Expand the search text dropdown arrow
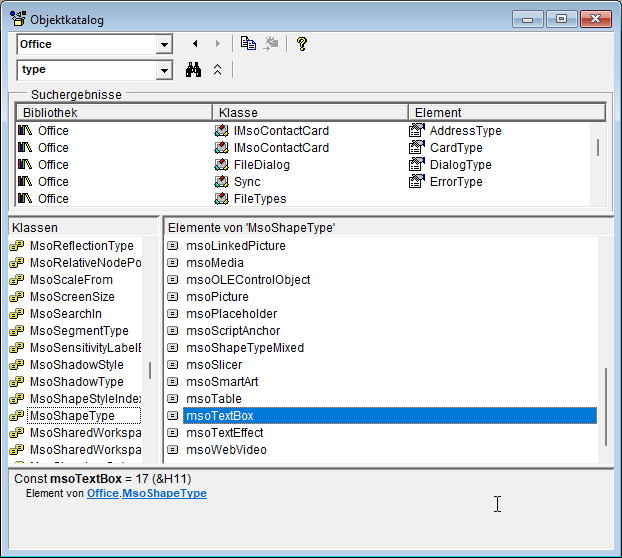This screenshot has width=622, height=558. coord(164,71)
